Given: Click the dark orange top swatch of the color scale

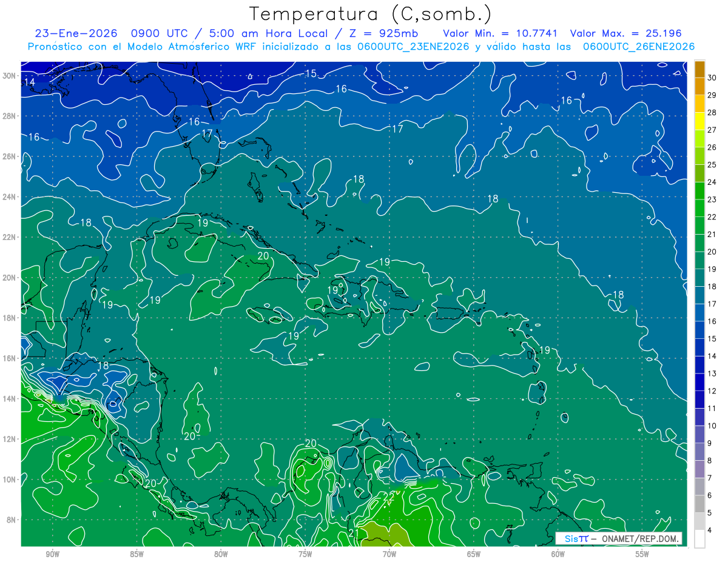Looking at the screenshot, I should pos(699,69).
